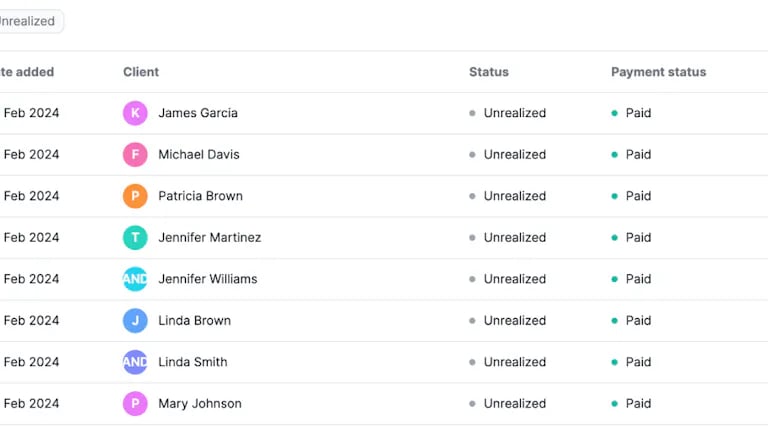Click the Unrealized filter chip
Image resolution: width=768 pixels, height=427 pixels.
pyautogui.click(x=28, y=22)
